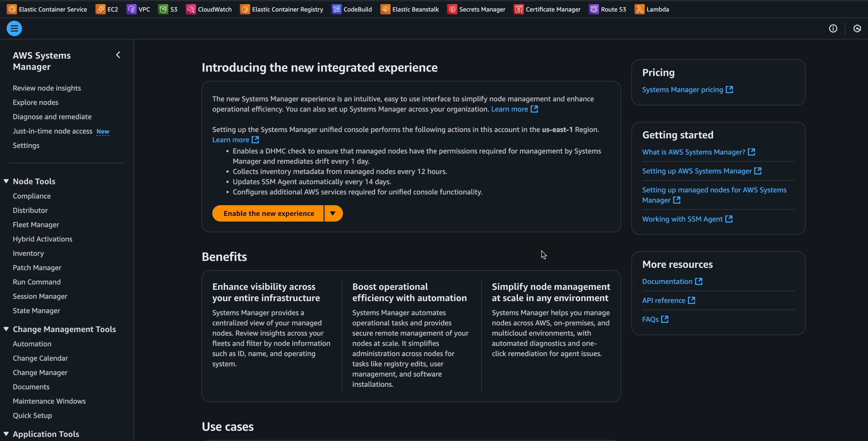Collapse the Application Tools section
This screenshot has width=868, height=441.
coord(6,434)
